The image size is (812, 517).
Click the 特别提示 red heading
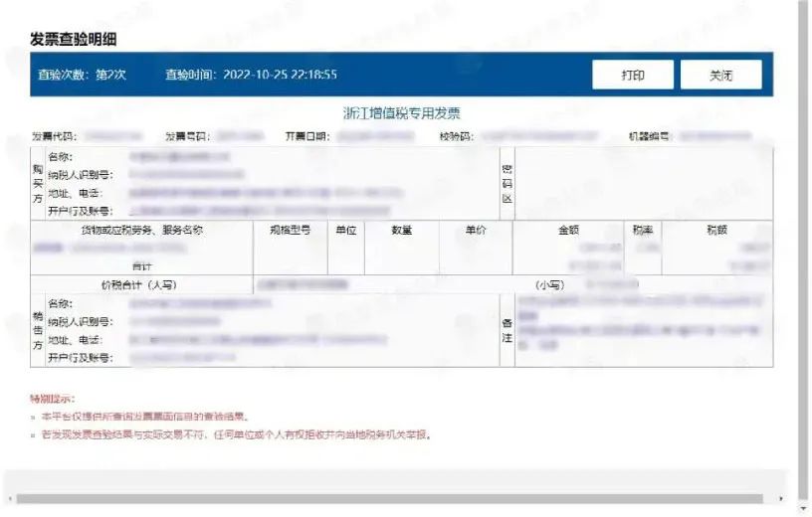pyautogui.click(x=53, y=399)
